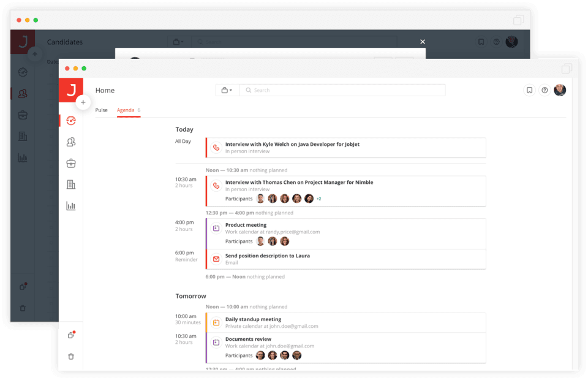The height and width of the screenshot is (380, 588).
Task: Open the Daily standup meeting entry
Action: [x=253, y=319]
